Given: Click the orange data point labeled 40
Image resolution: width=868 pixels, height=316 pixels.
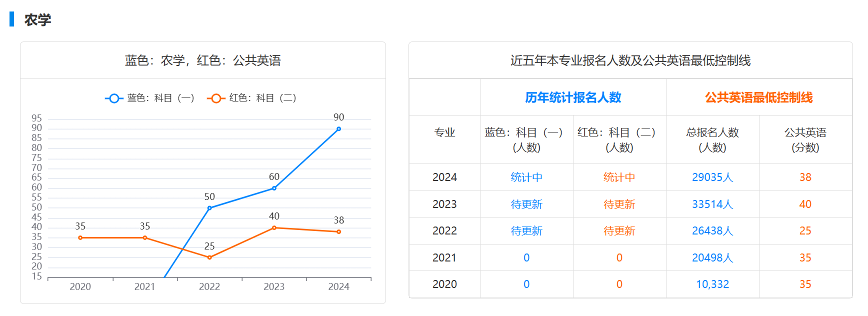Looking at the screenshot, I should [x=274, y=228].
